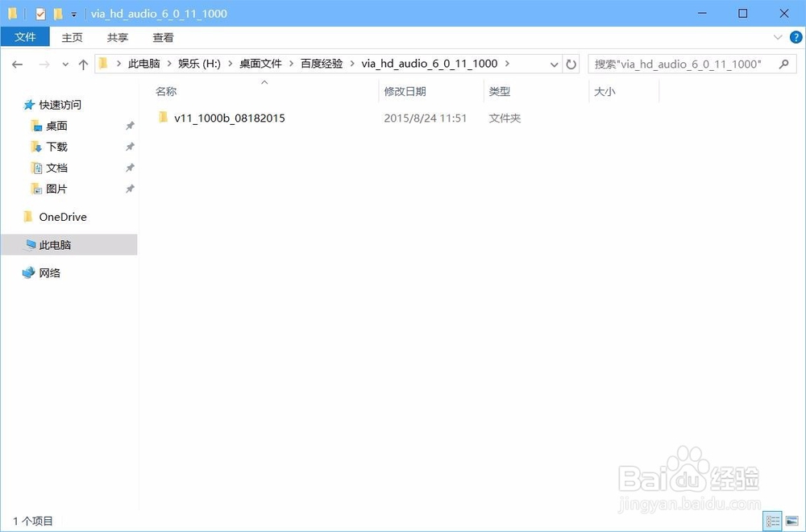Select the 网络 (Network) item in the sidebar
This screenshot has height=532, width=806.
(x=48, y=272)
